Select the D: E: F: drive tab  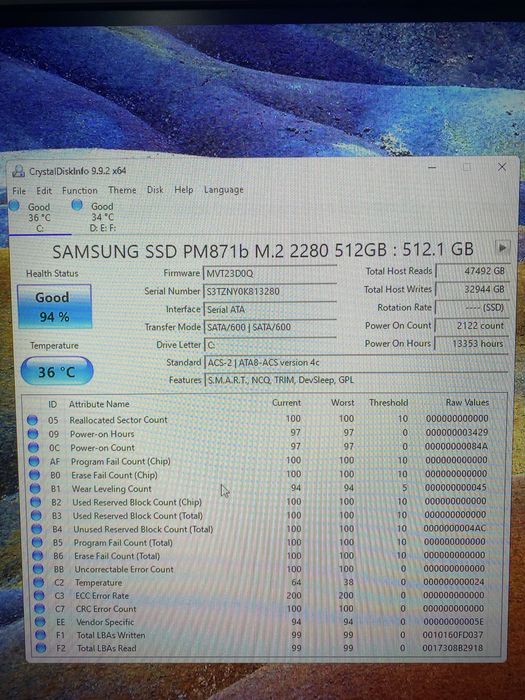(103, 217)
